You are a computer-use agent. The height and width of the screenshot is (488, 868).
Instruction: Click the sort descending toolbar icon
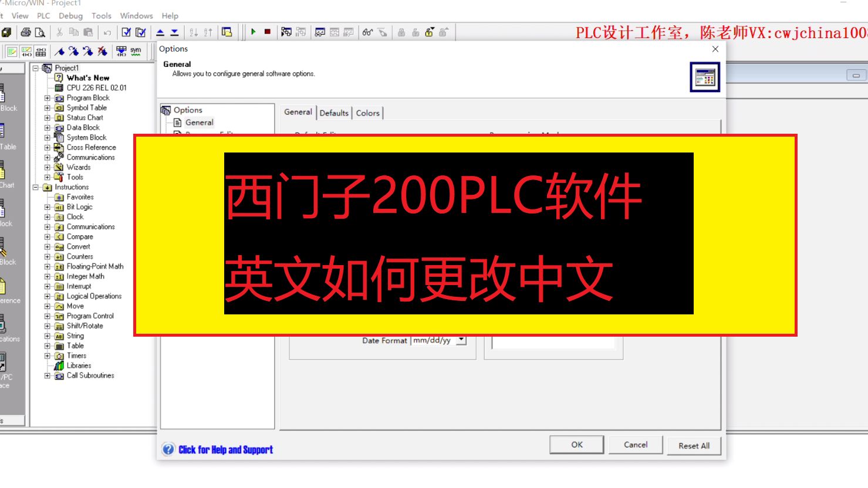click(208, 32)
